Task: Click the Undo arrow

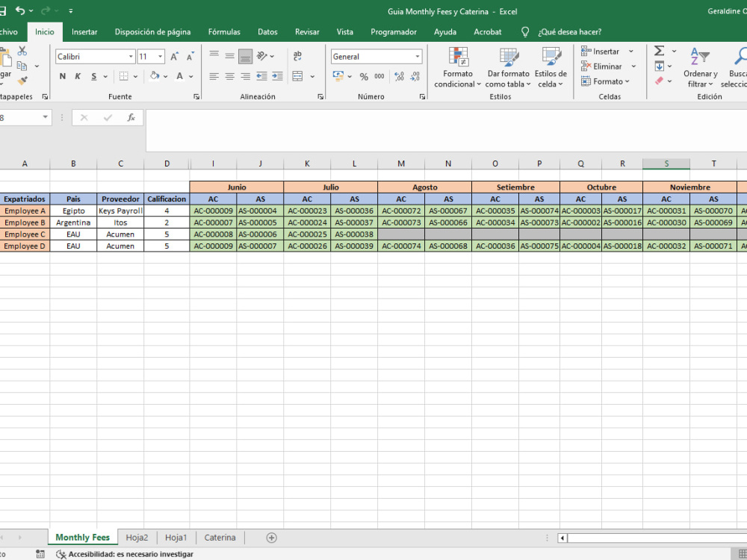Action: pos(20,10)
